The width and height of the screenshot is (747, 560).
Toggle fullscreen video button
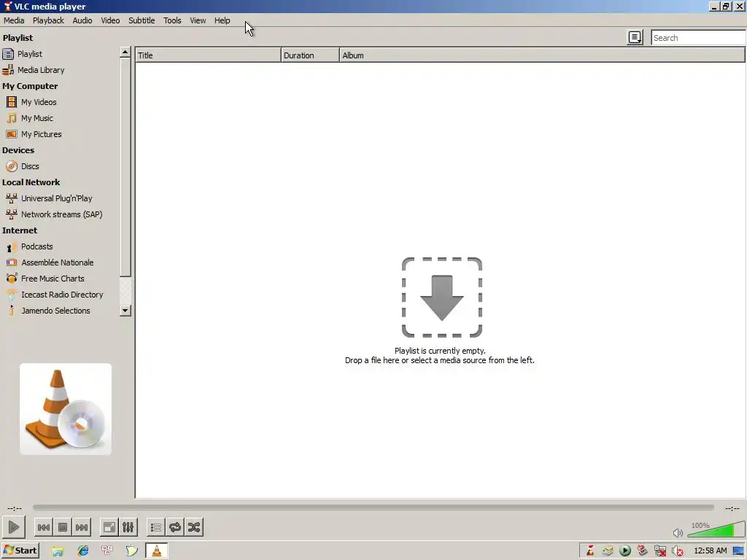109,527
